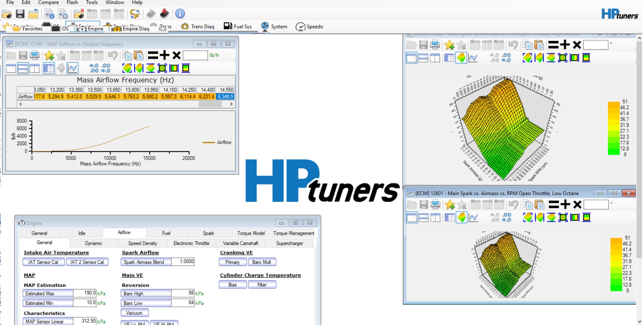Click the Baro Mult button
Image resolution: width=644 pixels, height=328 pixels.
[x=261, y=262]
